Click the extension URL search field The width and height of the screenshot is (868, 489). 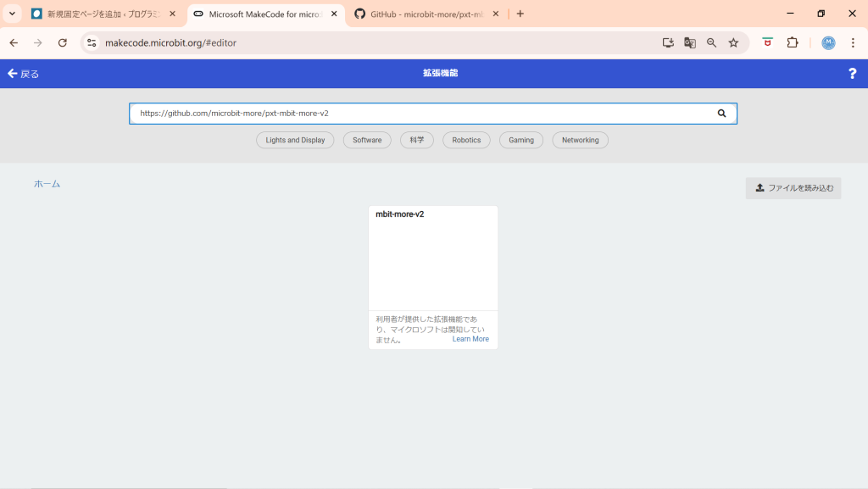(x=424, y=114)
